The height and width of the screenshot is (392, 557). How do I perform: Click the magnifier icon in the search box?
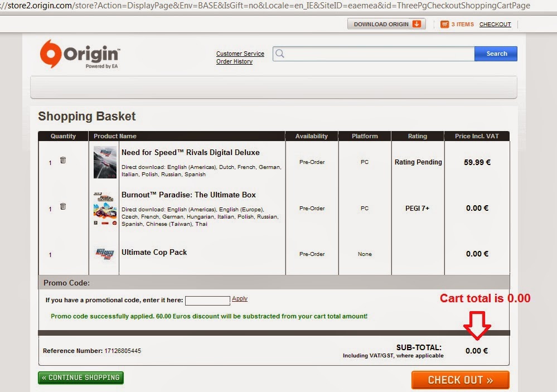click(x=280, y=54)
